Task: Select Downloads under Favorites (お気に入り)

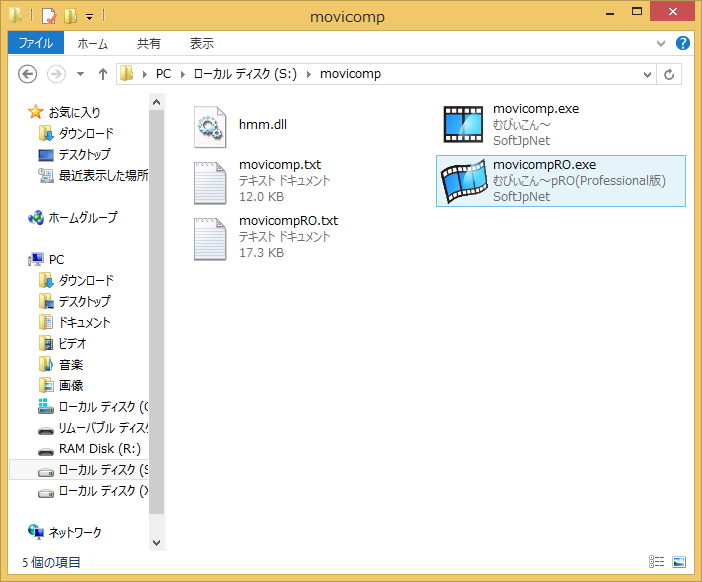Action: tap(86, 133)
